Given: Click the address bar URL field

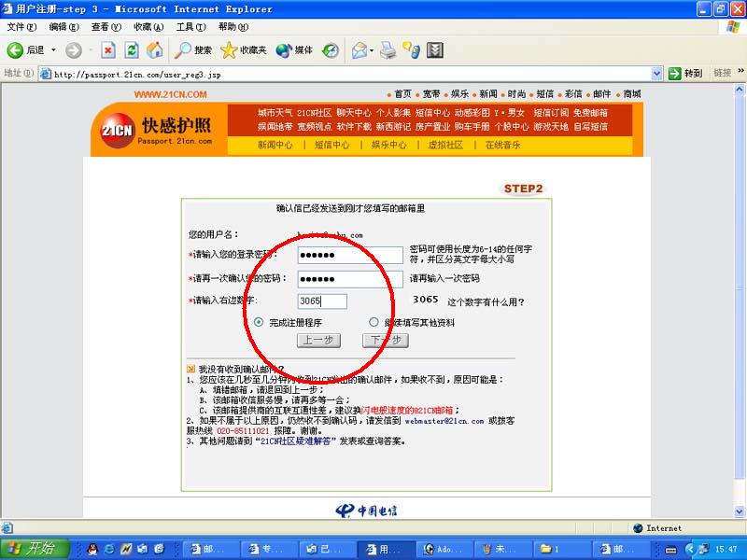Looking at the screenshot, I should click(352, 74).
